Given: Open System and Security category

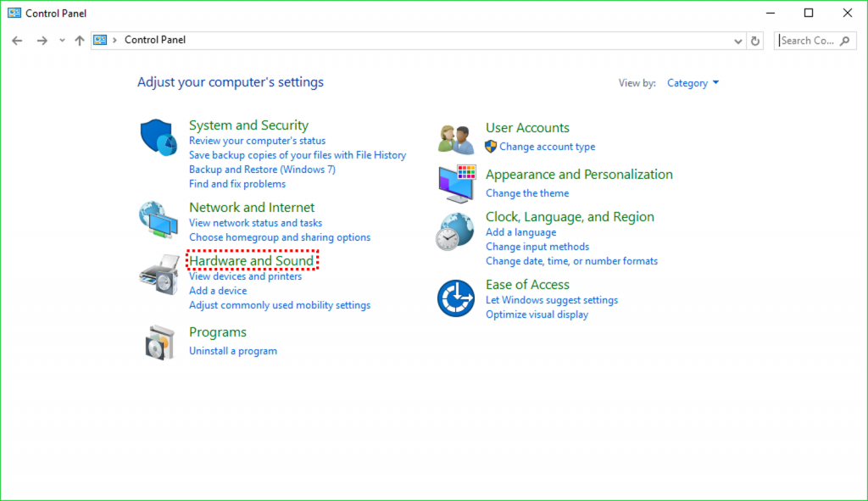Looking at the screenshot, I should pos(248,125).
